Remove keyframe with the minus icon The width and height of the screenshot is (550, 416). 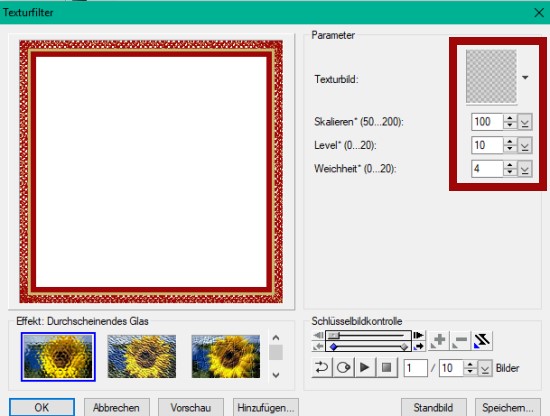(460, 341)
